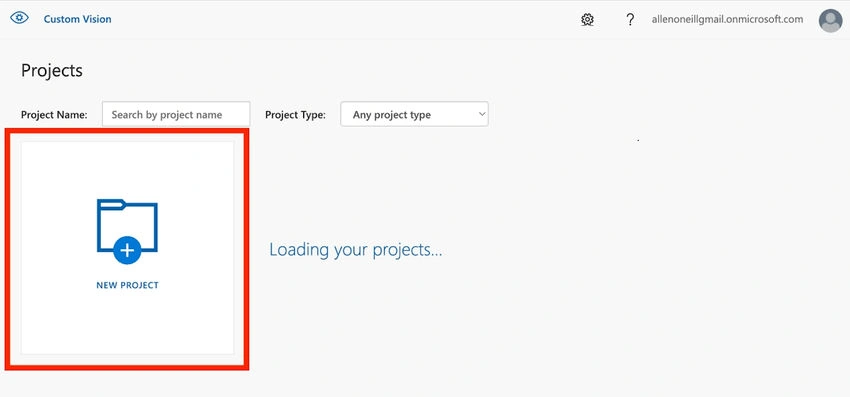Open the help question mark icon

click(630, 20)
